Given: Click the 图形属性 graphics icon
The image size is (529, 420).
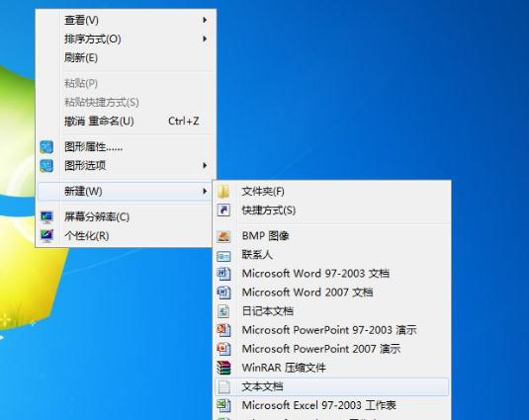Looking at the screenshot, I should pyautogui.click(x=46, y=147).
